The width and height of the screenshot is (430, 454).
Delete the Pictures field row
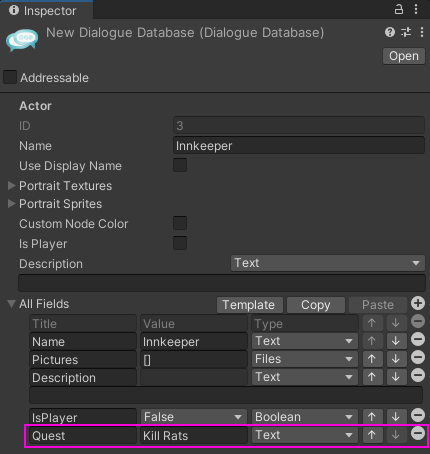click(x=418, y=357)
